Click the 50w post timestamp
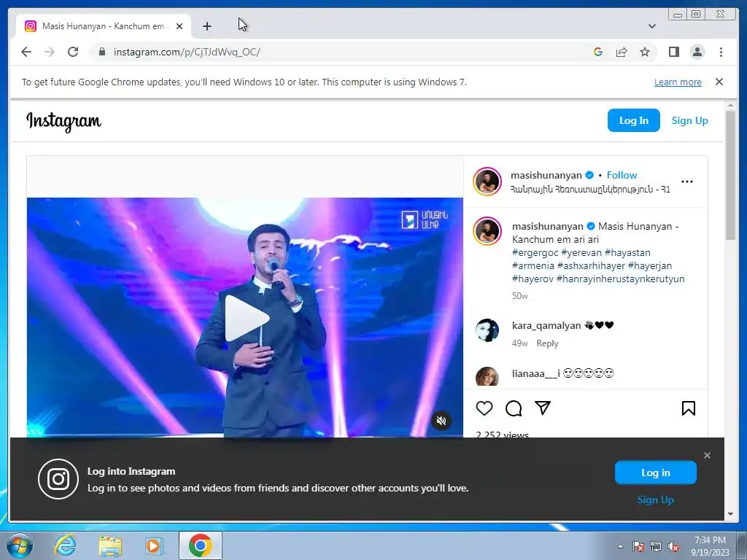The image size is (747, 560). 519,296
